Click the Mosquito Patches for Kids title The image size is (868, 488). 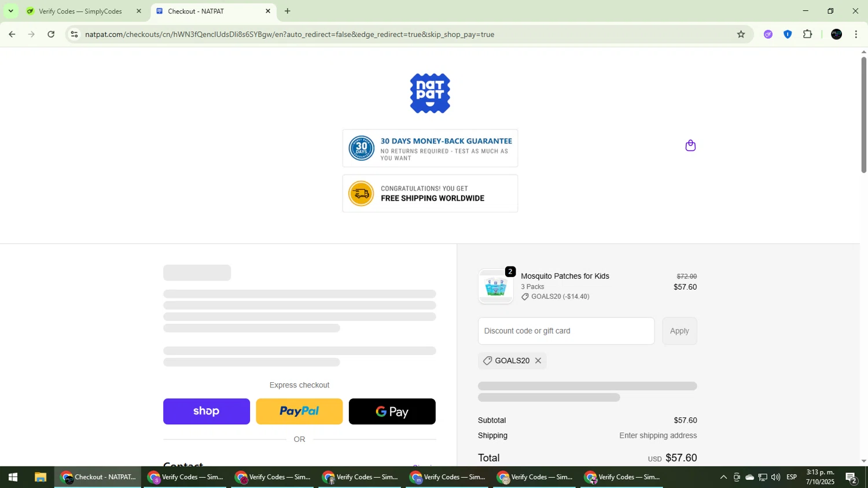[565, 276]
